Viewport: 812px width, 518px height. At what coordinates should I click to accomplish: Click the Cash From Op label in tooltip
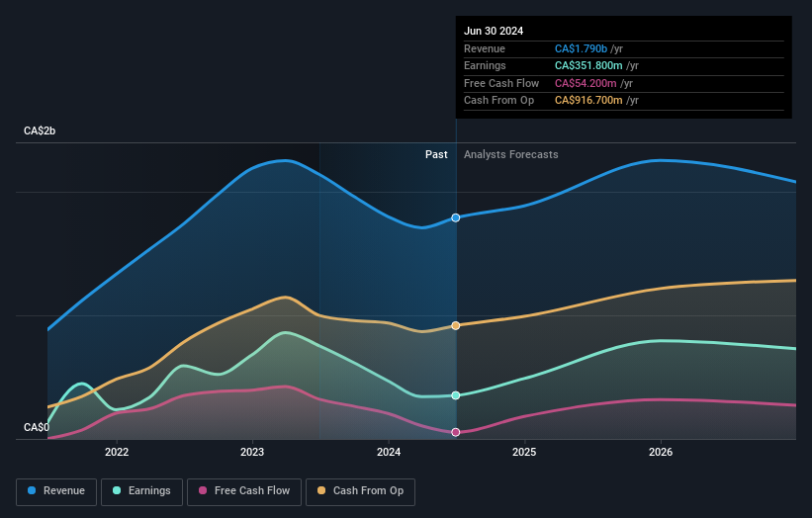click(x=498, y=101)
